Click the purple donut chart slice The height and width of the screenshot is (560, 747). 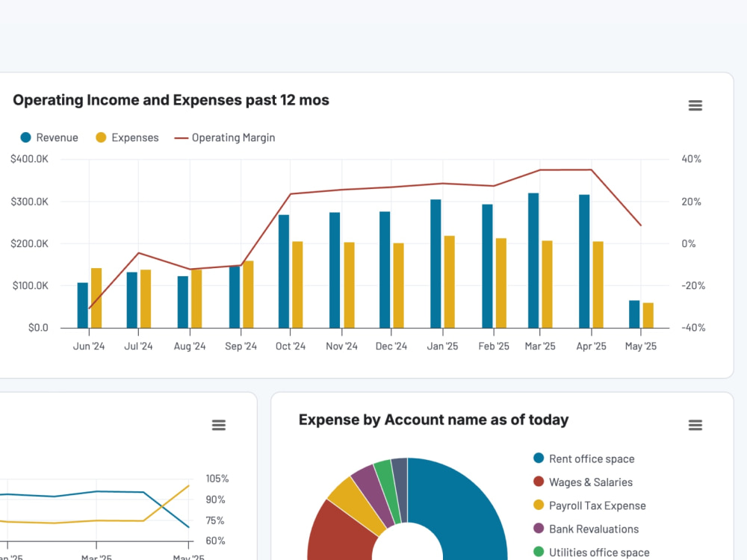(376, 493)
